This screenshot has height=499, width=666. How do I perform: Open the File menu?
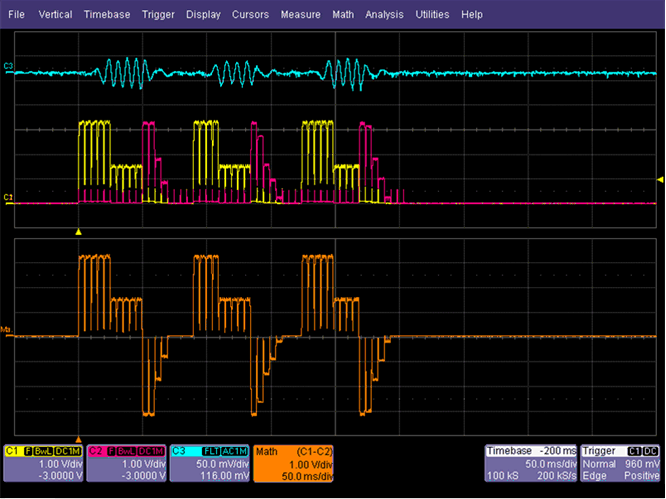[x=16, y=15]
